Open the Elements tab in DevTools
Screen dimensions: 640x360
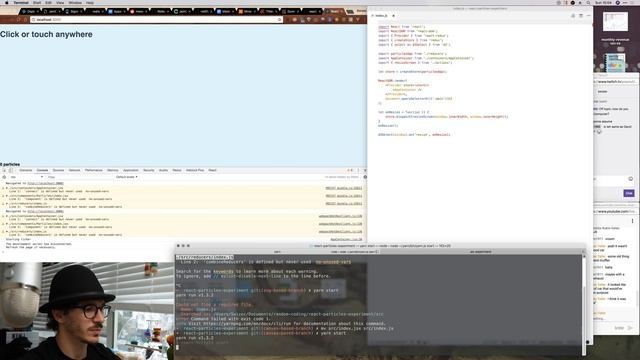pos(25,170)
